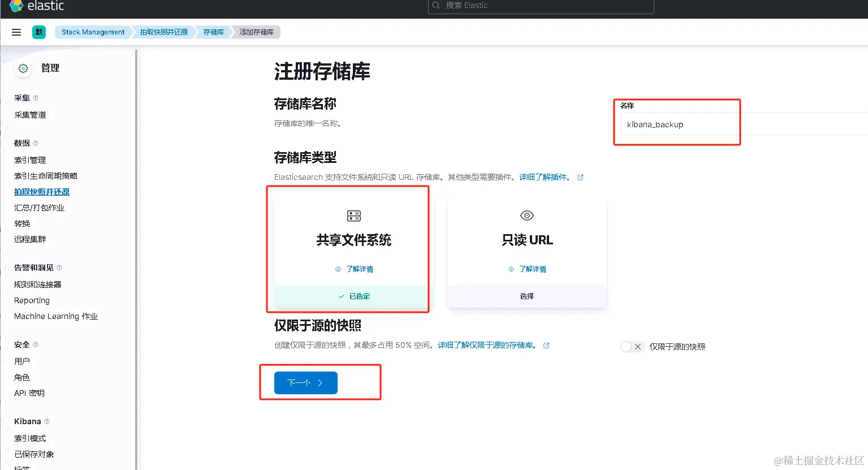
Task: Click 选择 under 只读 URL card
Action: point(527,296)
